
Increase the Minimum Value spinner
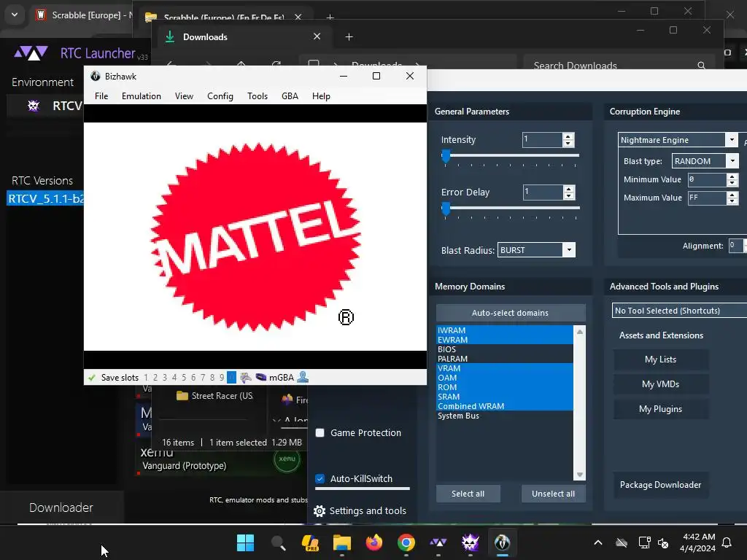732,176
